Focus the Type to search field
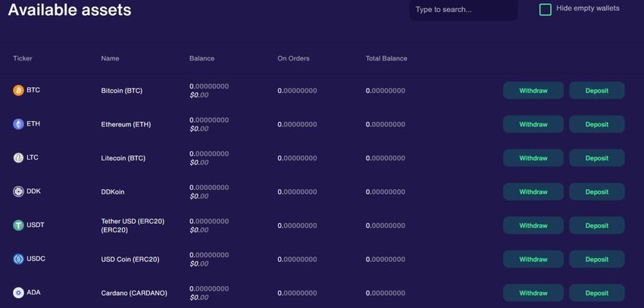This screenshot has height=308, width=644. click(463, 9)
